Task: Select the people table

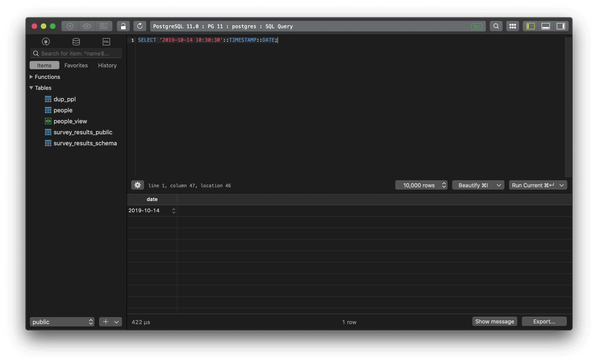Action: [63, 110]
